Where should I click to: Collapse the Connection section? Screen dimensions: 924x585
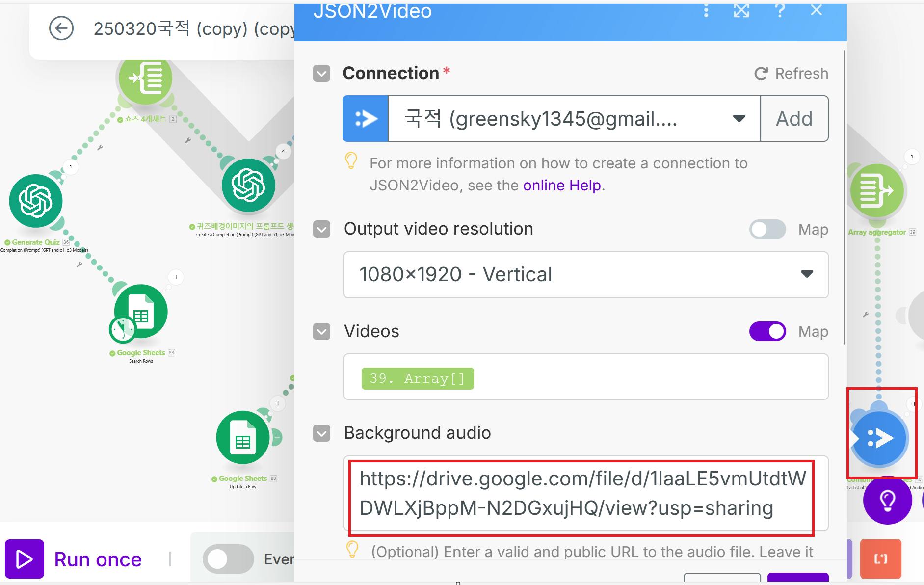click(x=321, y=74)
